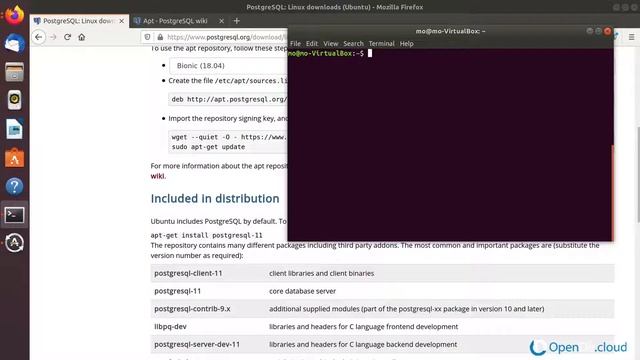Minimize the terminal window
This screenshot has height=360, width=640.
589,31
